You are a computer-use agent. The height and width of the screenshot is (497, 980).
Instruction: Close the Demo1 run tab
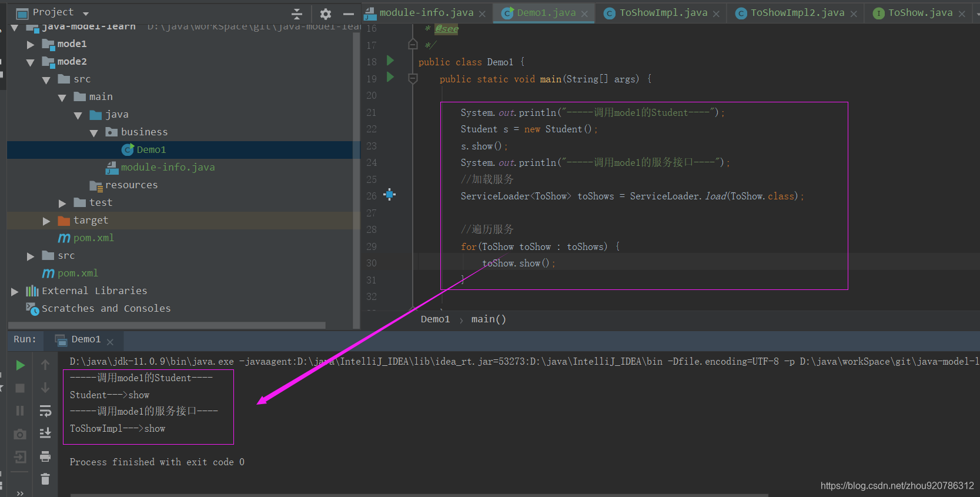click(111, 341)
